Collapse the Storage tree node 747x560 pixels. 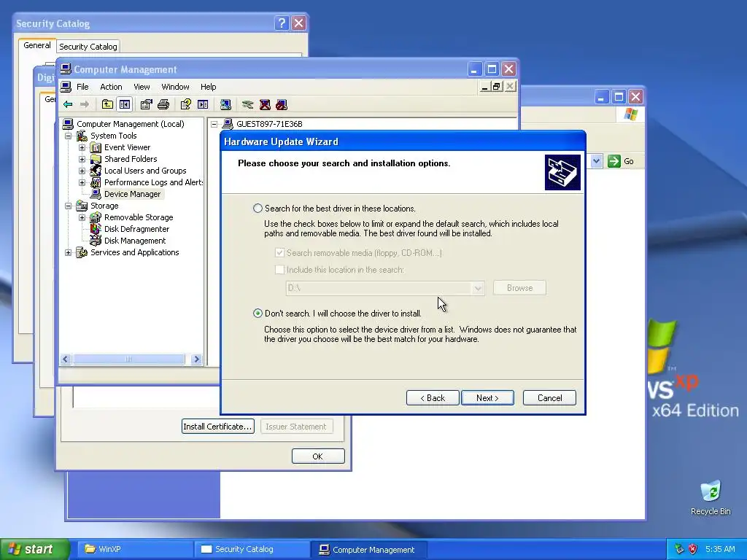tap(68, 206)
